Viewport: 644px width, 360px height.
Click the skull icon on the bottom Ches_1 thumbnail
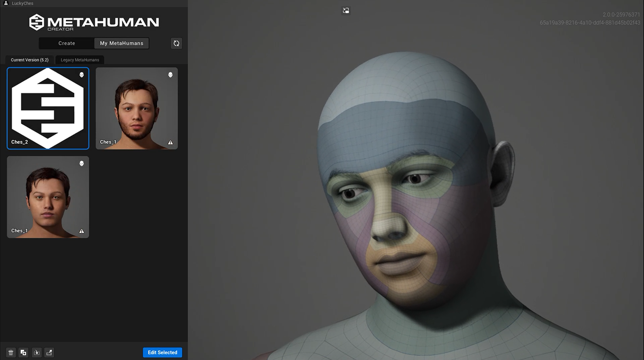(81, 163)
